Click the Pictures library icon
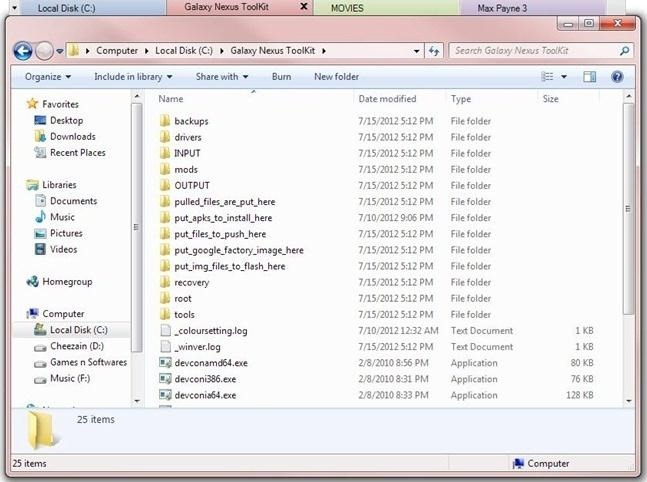 (40, 233)
